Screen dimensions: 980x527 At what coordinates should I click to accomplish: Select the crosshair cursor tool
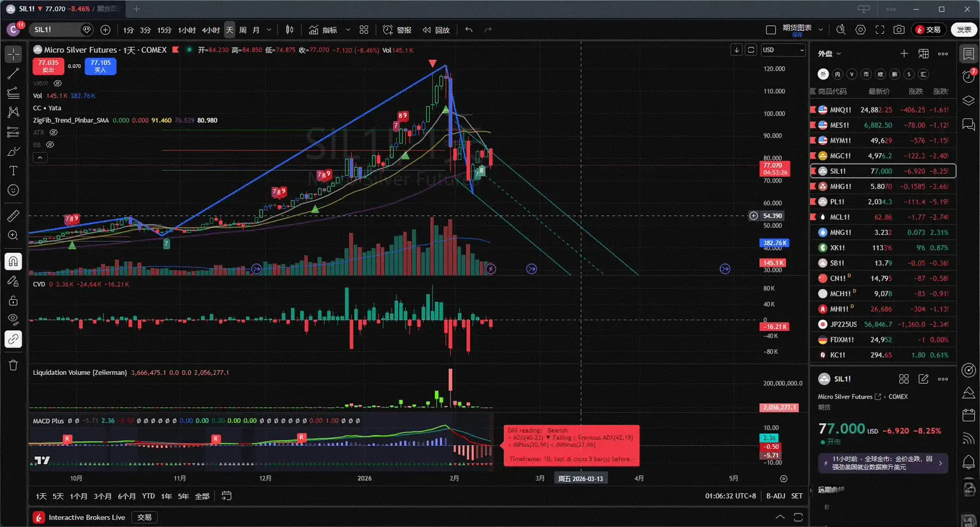(13, 55)
